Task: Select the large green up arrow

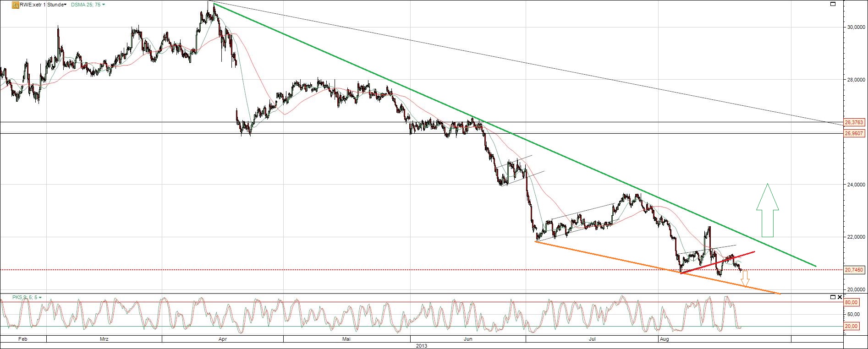Action: [767, 210]
